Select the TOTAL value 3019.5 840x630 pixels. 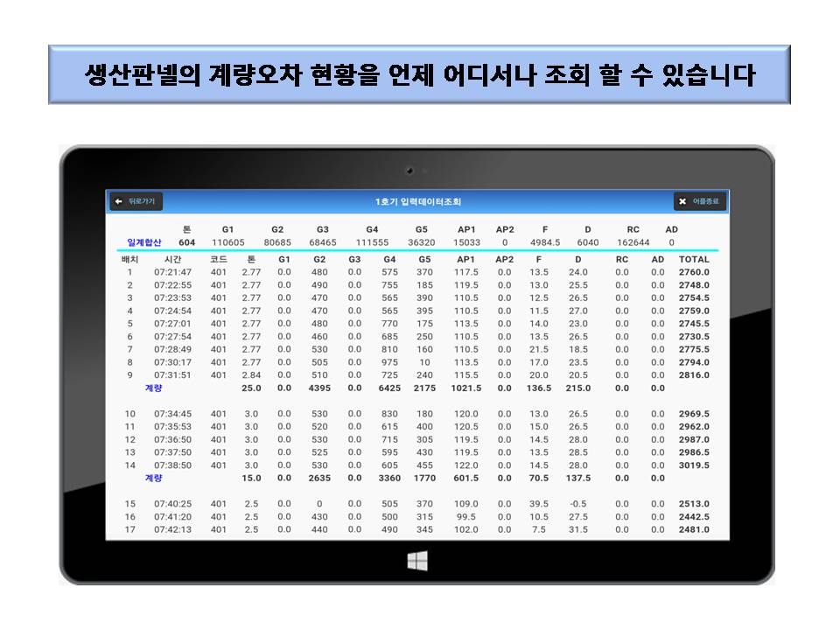click(x=694, y=465)
